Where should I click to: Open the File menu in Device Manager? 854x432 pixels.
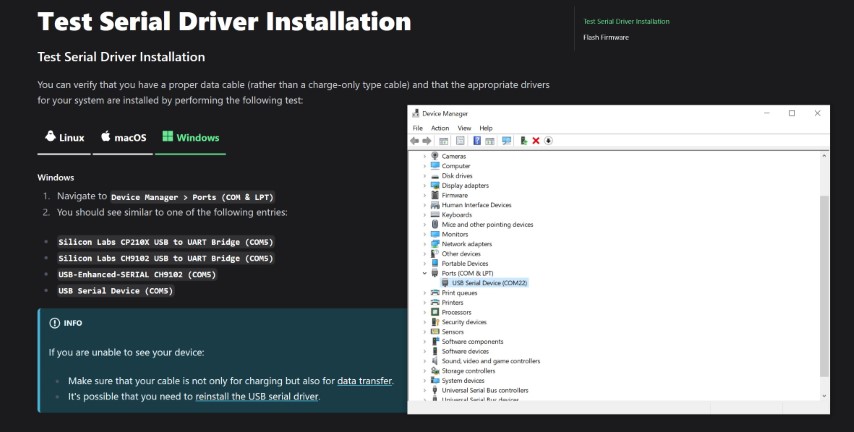(418, 128)
